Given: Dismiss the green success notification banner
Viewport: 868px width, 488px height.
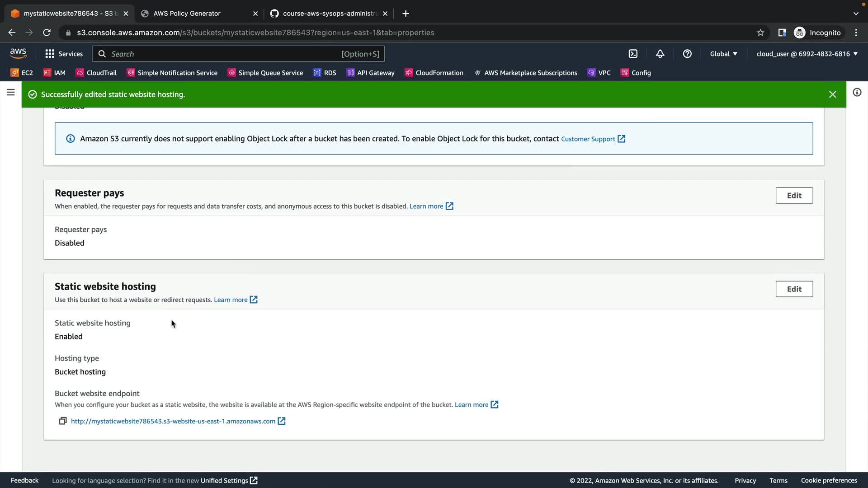Looking at the screenshot, I should pyautogui.click(x=832, y=94).
